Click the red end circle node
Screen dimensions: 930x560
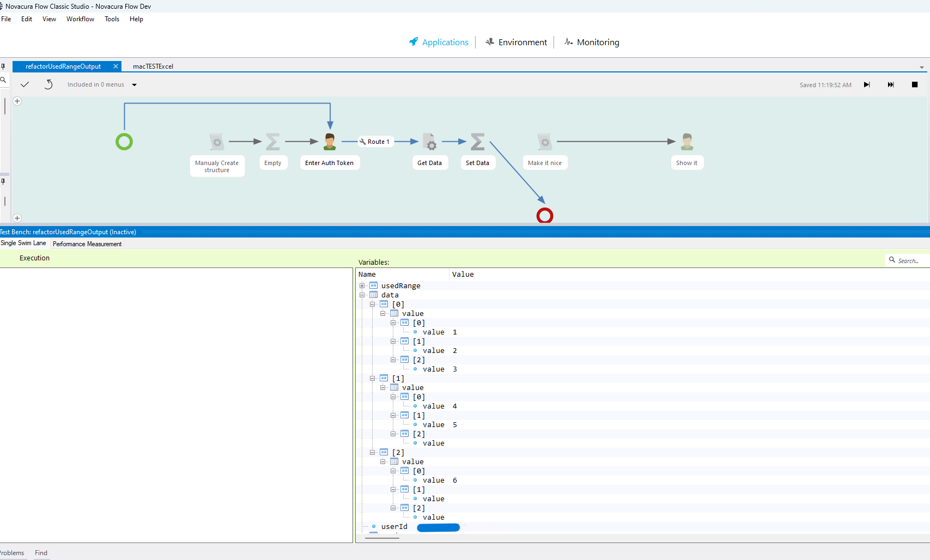[x=545, y=216]
